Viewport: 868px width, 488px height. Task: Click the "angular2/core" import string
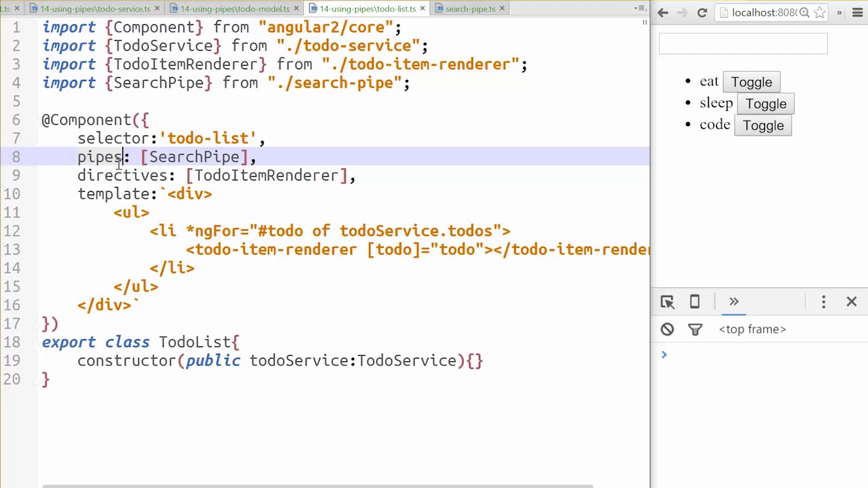point(325,27)
